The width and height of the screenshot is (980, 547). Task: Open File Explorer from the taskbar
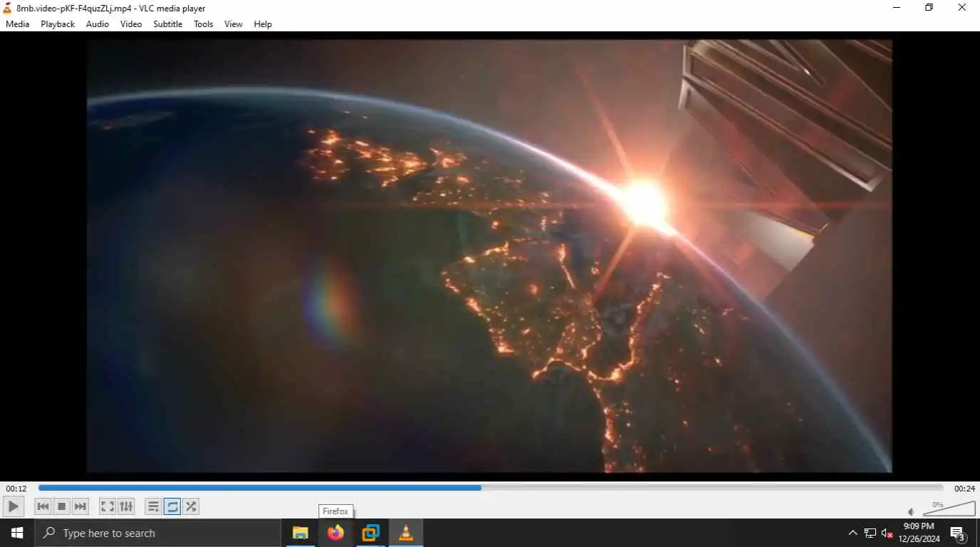301,533
